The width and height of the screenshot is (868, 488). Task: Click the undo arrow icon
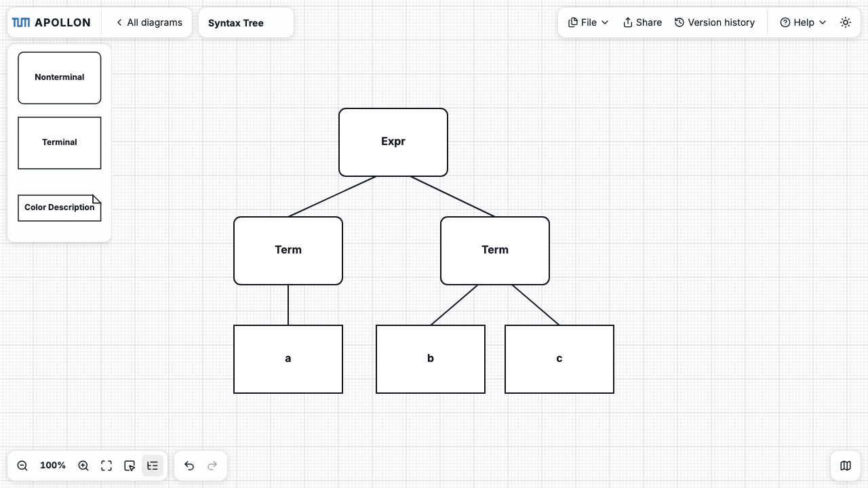tap(189, 466)
